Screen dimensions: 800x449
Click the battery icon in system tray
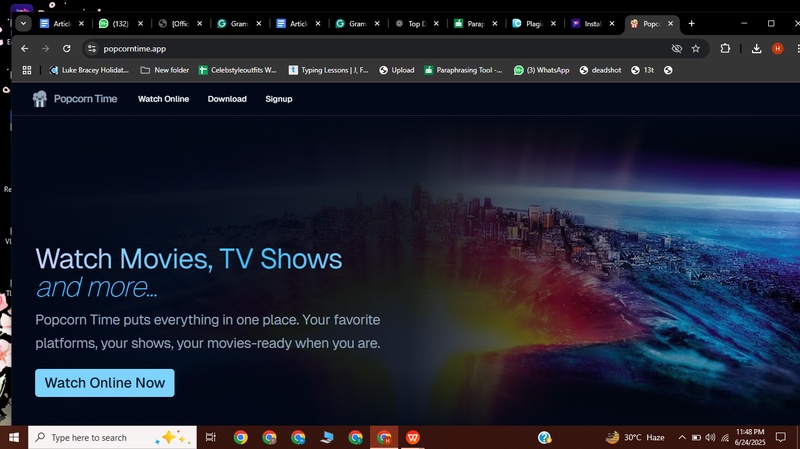click(696, 437)
